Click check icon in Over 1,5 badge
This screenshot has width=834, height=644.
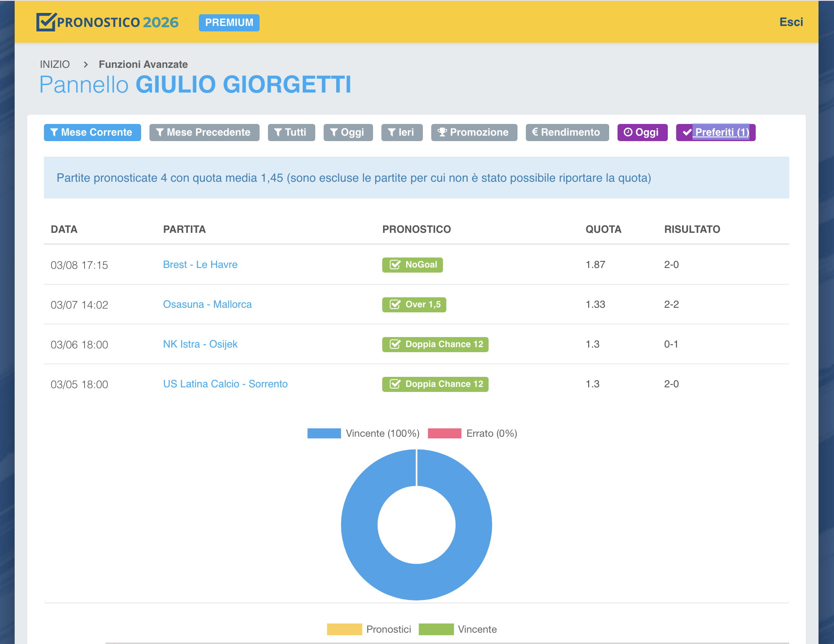pos(395,304)
